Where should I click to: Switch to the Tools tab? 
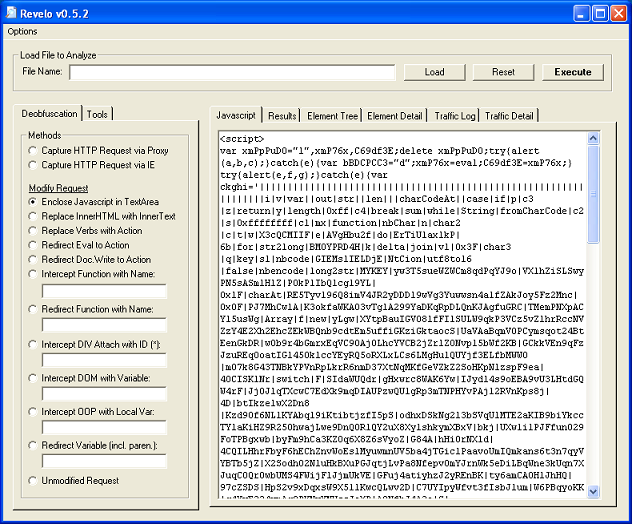click(97, 114)
